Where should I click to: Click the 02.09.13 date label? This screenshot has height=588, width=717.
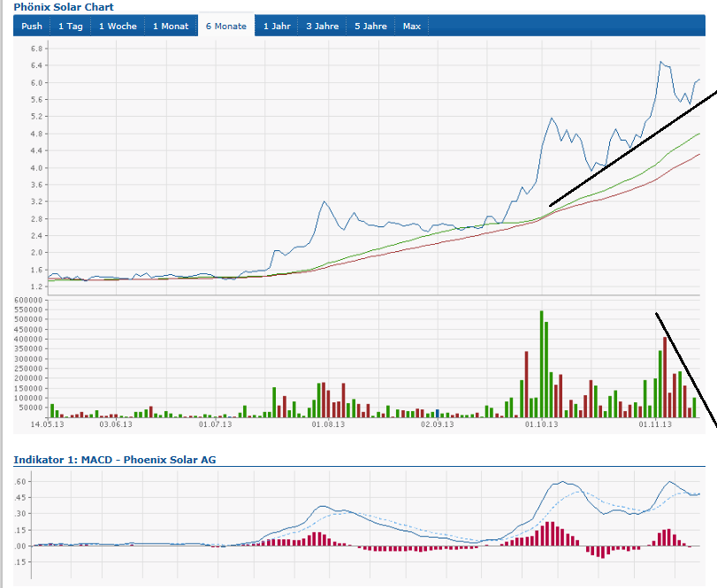(x=438, y=424)
